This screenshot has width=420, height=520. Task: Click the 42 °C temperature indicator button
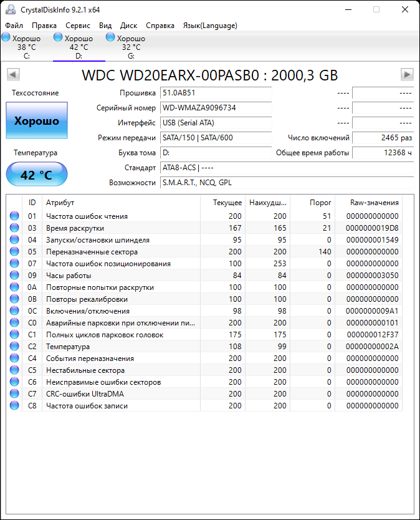(x=37, y=175)
